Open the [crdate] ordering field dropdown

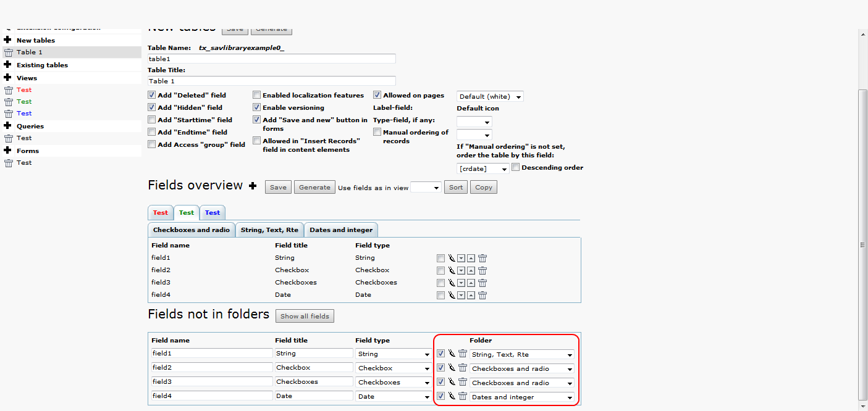[x=483, y=168]
